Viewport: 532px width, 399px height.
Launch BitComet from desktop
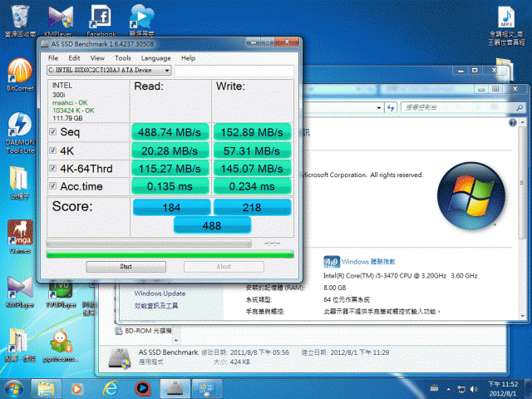click(20, 71)
